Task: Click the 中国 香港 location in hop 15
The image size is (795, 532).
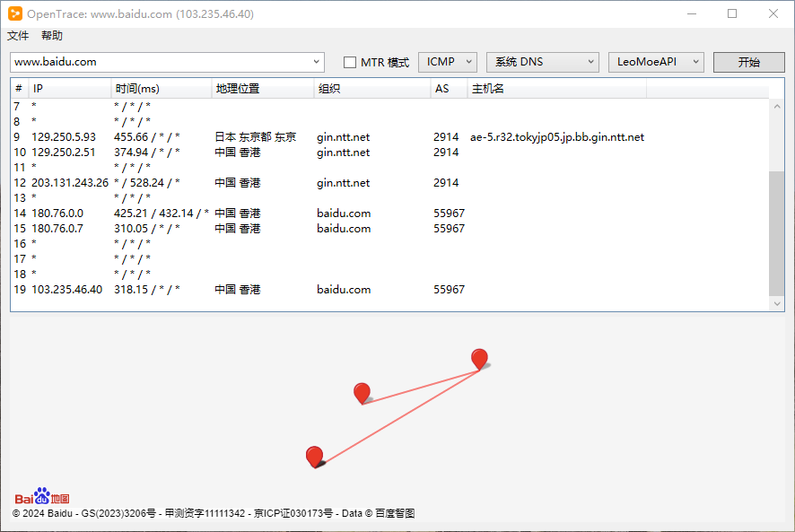Action: tap(237, 228)
